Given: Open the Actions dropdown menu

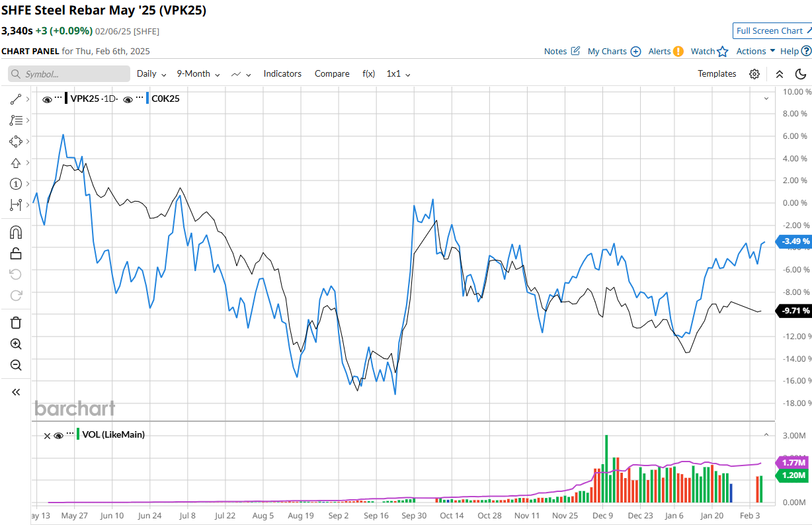Looking at the screenshot, I should point(756,51).
